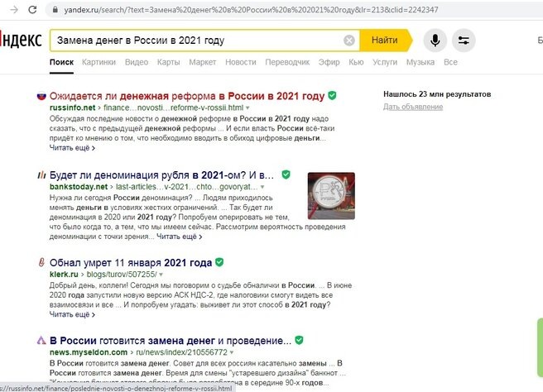Expand Читать ещё under klerk.ru result
543x392 pixels.
click(72, 314)
